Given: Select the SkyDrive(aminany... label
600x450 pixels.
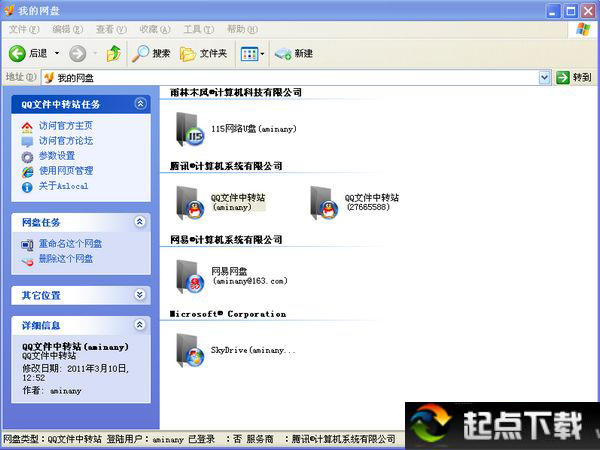Looking at the screenshot, I should pyautogui.click(x=253, y=350).
